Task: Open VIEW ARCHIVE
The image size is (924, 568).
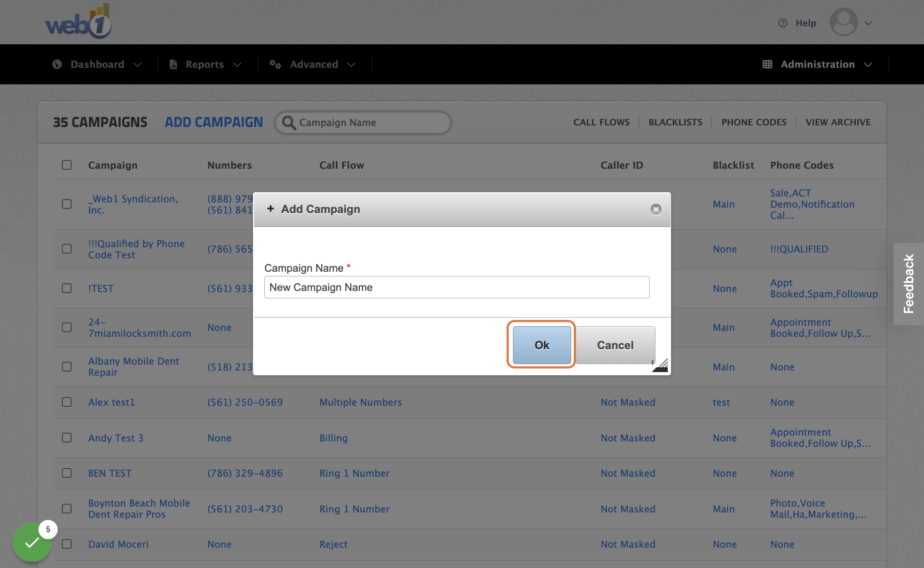Action: click(x=838, y=122)
